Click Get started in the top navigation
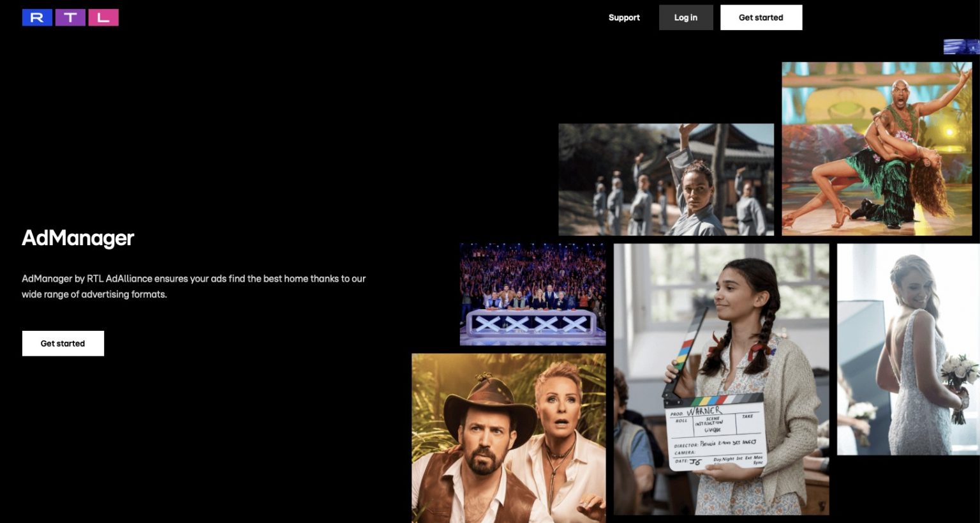This screenshot has height=523, width=980. [x=761, y=17]
